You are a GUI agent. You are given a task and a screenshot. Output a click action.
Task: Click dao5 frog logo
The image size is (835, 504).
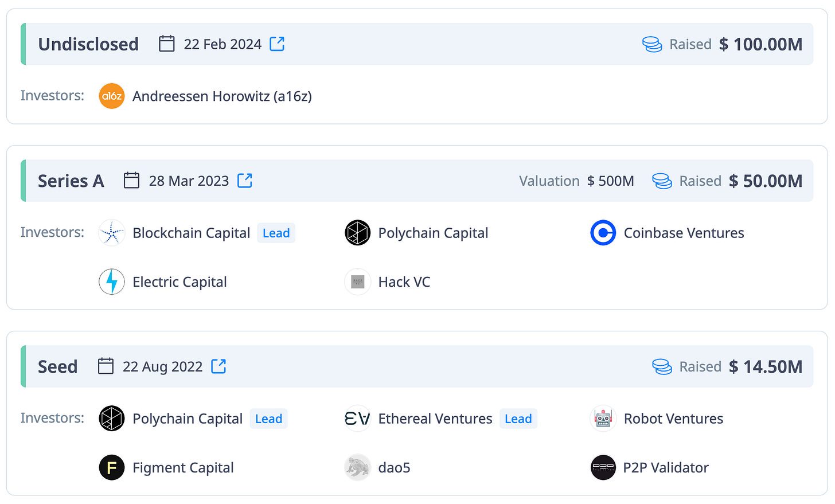(x=357, y=467)
